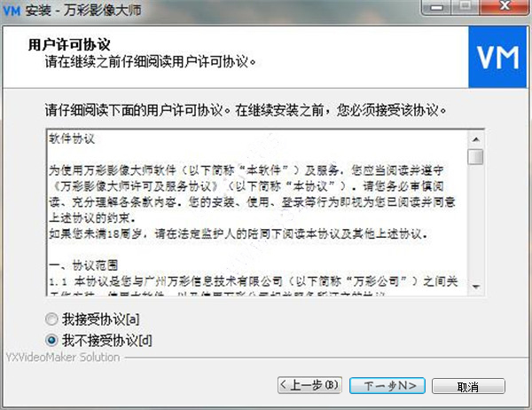Select 我不接受协议[d] radio button
532x410 pixels.
pos(51,340)
